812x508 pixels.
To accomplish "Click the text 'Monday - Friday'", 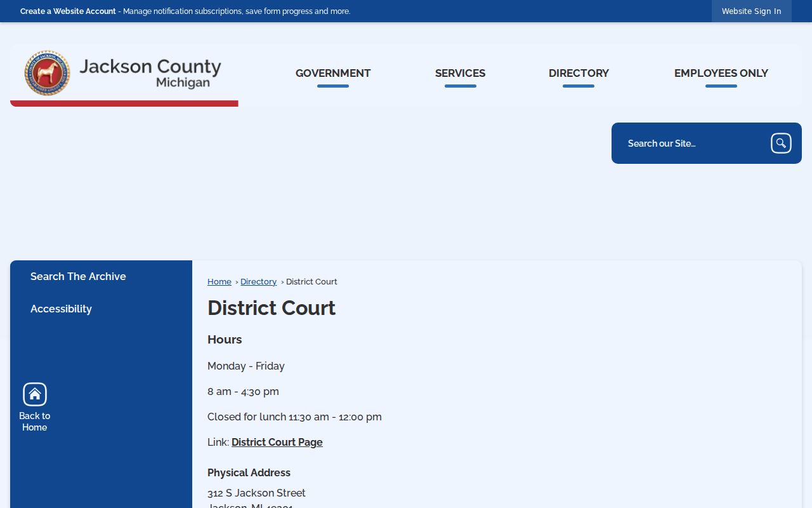I will click(x=246, y=366).
